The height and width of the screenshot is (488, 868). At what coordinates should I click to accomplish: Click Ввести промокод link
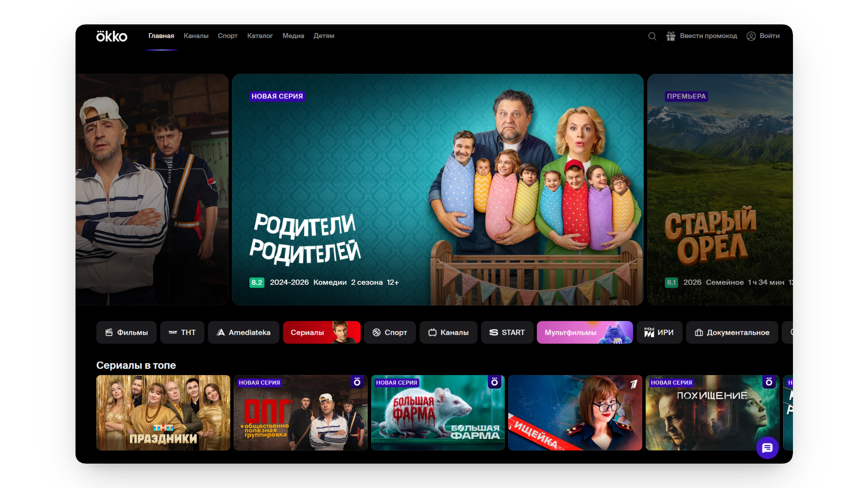[708, 36]
